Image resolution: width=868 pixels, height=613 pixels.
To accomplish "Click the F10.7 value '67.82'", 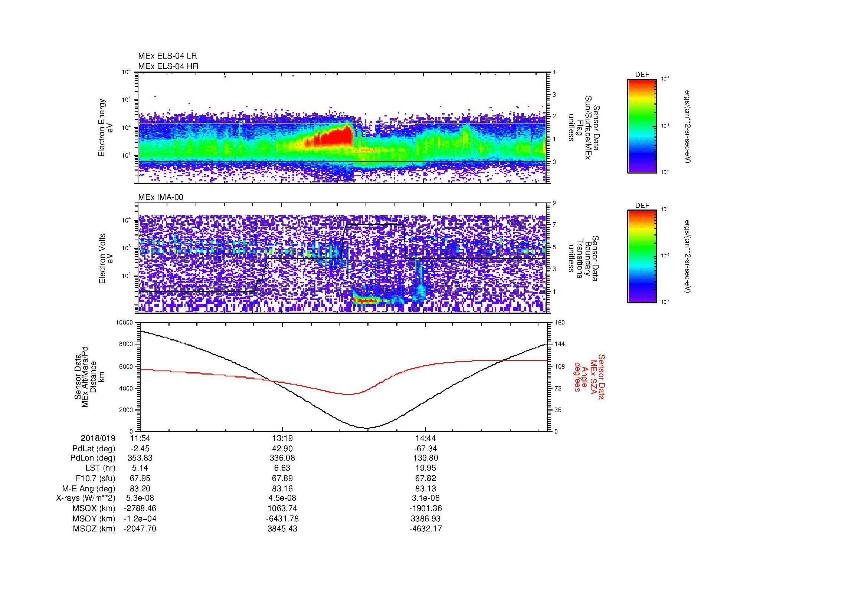I will click(426, 478).
